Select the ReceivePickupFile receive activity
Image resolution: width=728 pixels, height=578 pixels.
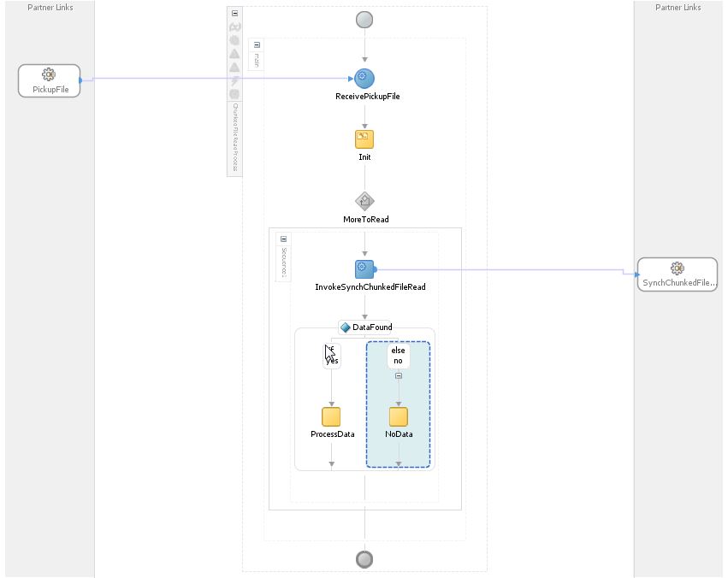(x=364, y=79)
